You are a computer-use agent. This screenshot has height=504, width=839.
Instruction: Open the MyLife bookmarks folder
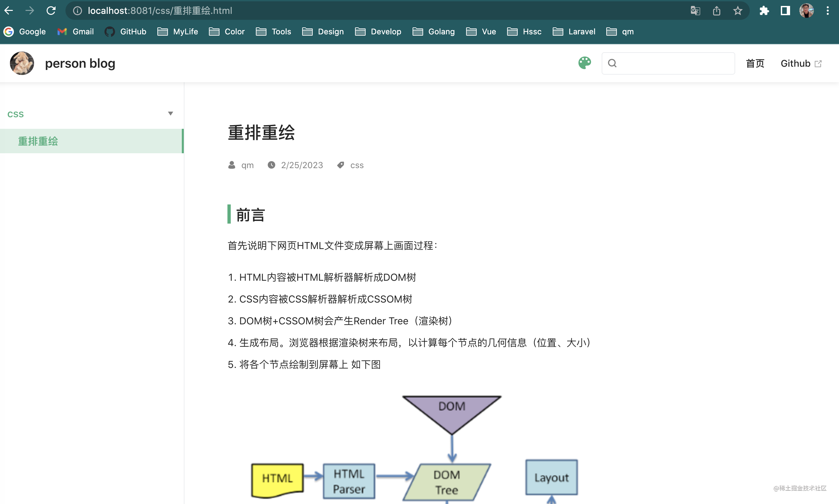(x=178, y=32)
